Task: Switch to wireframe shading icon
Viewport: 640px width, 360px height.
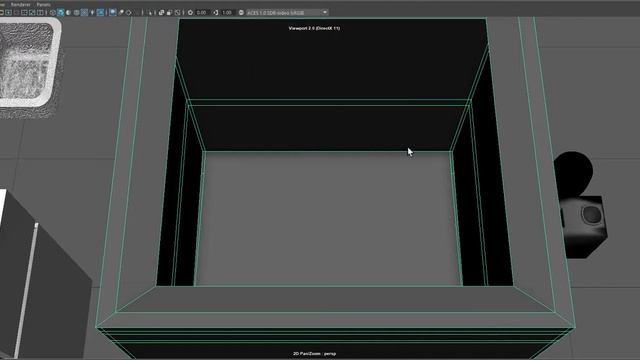Action: [52, 13]
